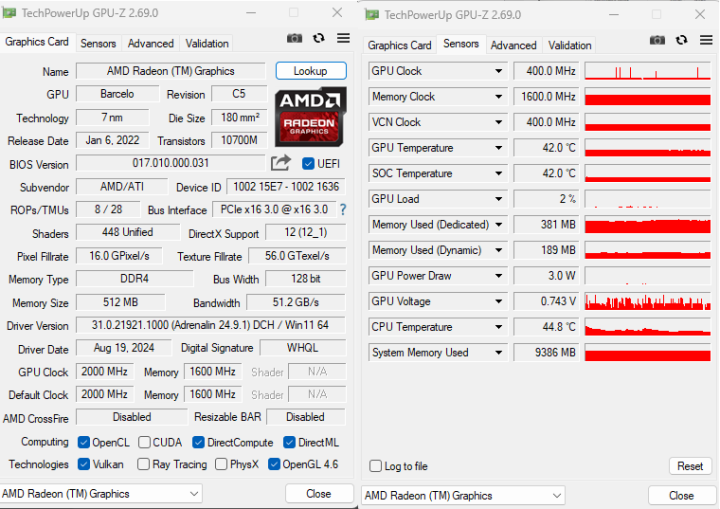Viewport: 720px width, 509px height.
Task: Click Digital Signature value WHQL
Action: [302, 348]
